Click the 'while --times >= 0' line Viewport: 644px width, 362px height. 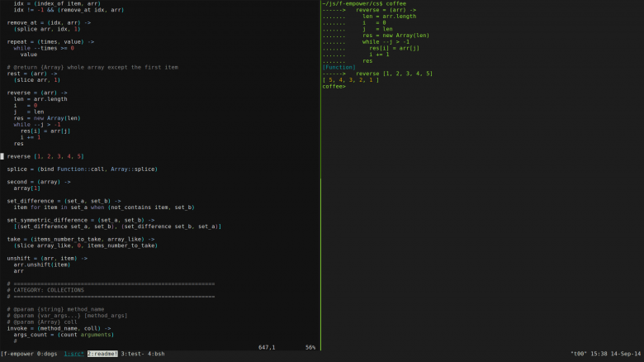click(x=44, y=48)
